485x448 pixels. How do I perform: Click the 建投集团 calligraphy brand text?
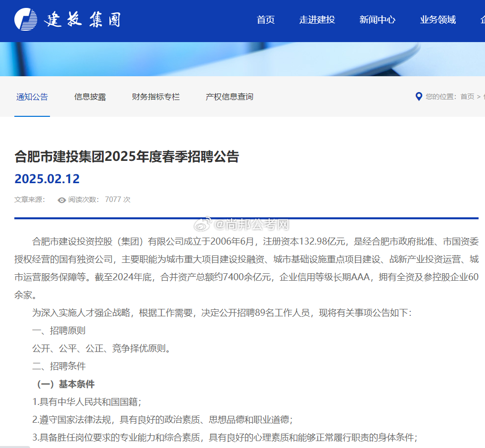click(82, 20)
